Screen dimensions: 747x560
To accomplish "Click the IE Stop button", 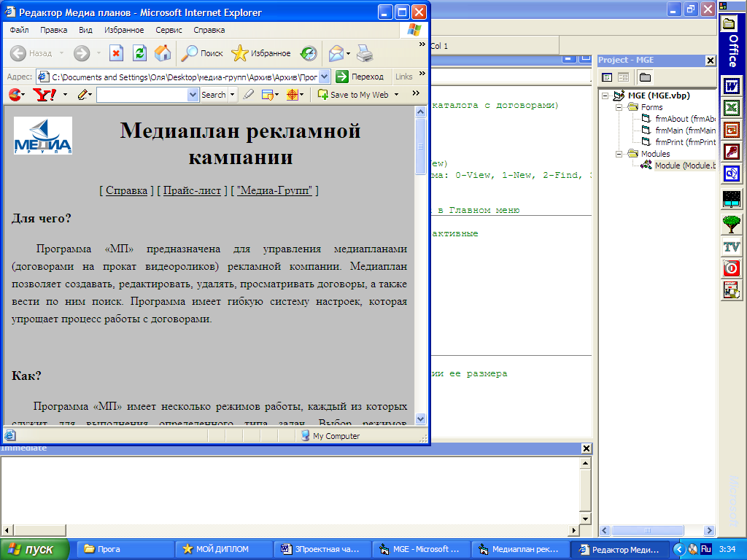I will (116, 52).
